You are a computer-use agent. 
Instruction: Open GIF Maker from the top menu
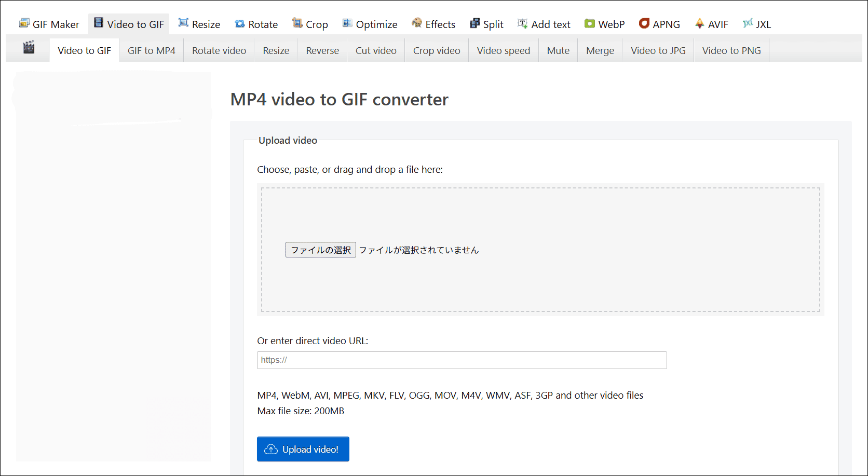(49, 24)
